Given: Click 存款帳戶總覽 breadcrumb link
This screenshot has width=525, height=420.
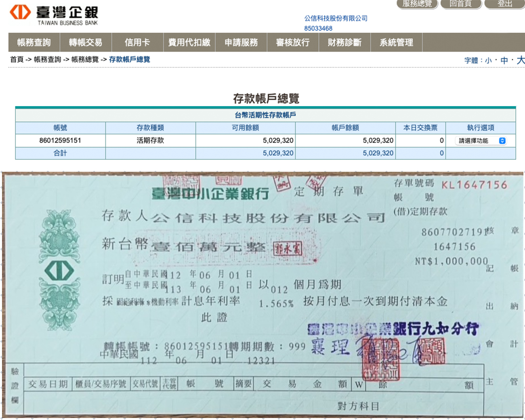Looking at the screenshot, I should point(129,59).
